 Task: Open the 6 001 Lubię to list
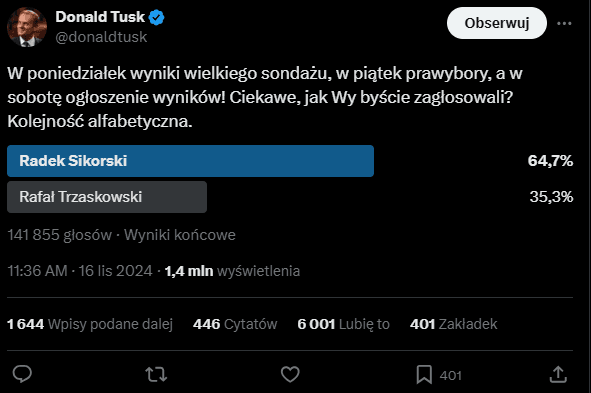(343, 324)
